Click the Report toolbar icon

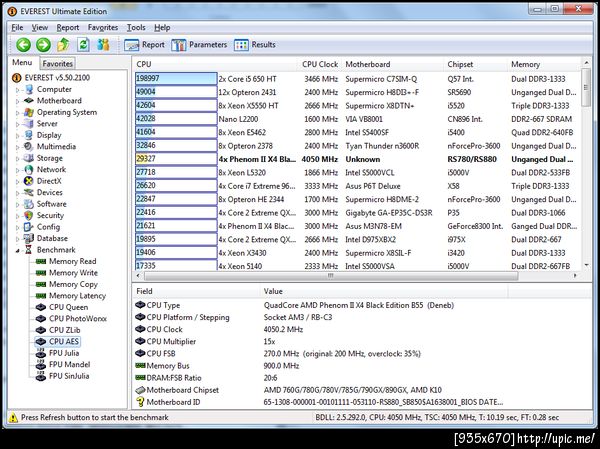[x=131, y=45]
